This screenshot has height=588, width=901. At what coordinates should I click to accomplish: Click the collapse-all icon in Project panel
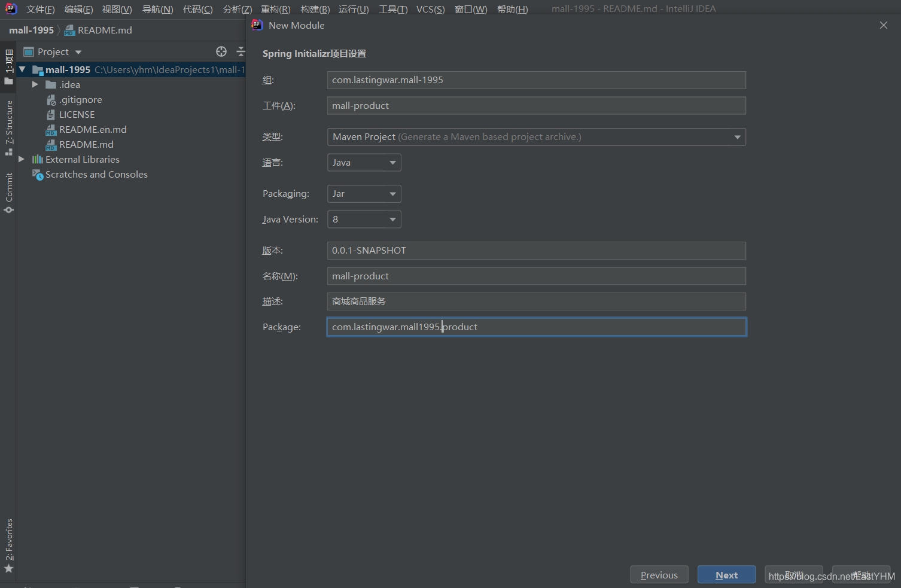(241, 51)
